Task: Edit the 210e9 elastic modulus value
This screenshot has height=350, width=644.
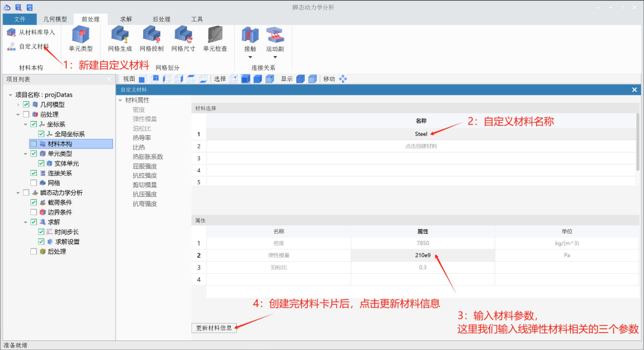Action: pyautogui.click(x=423, y=255)
